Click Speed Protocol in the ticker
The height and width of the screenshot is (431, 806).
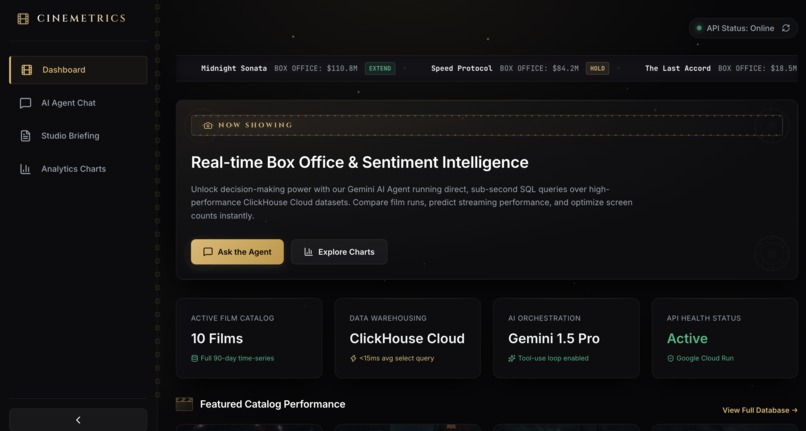(462, 68)
